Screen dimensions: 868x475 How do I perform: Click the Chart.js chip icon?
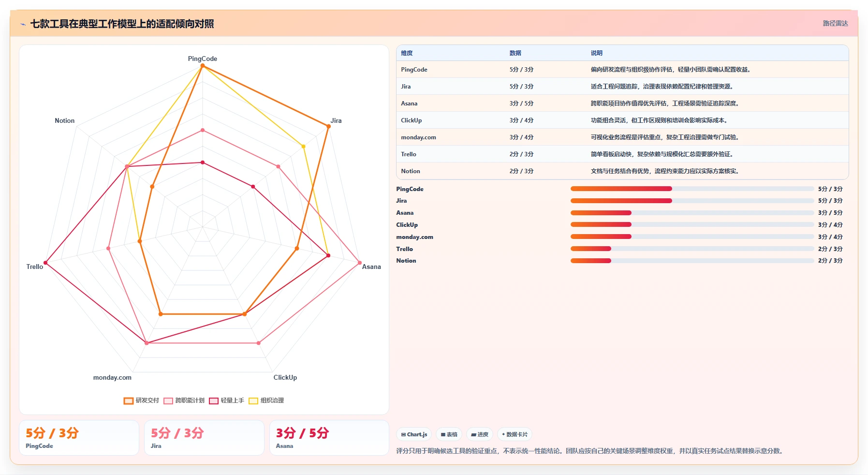pos(403,434)
